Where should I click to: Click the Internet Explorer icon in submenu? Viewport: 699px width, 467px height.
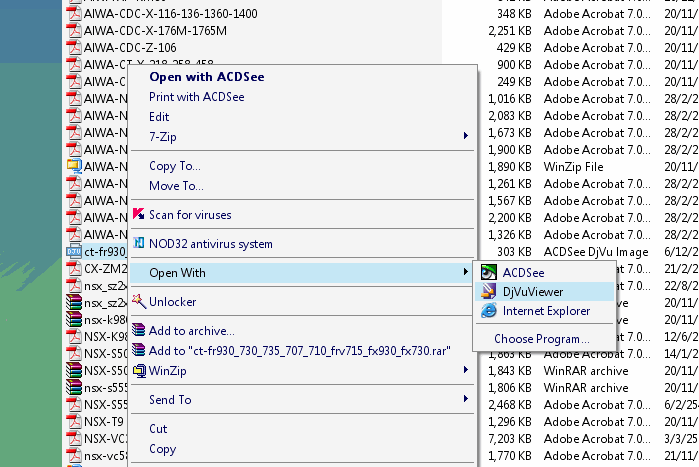click(489, 311)
